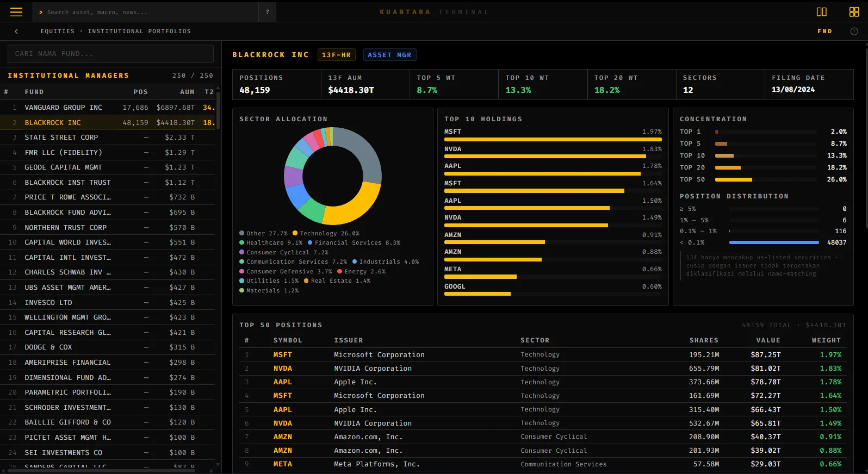The width and height of the screenshot is (868, 474).
Task: Click the POSITIONS count 48,159 card
Action: point(277,84)
